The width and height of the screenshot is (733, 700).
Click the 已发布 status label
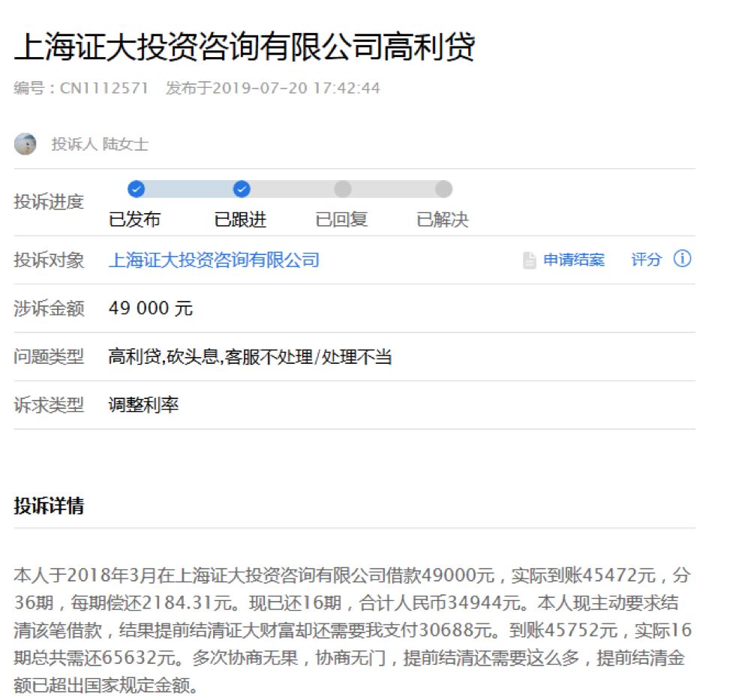coord(134,219)
